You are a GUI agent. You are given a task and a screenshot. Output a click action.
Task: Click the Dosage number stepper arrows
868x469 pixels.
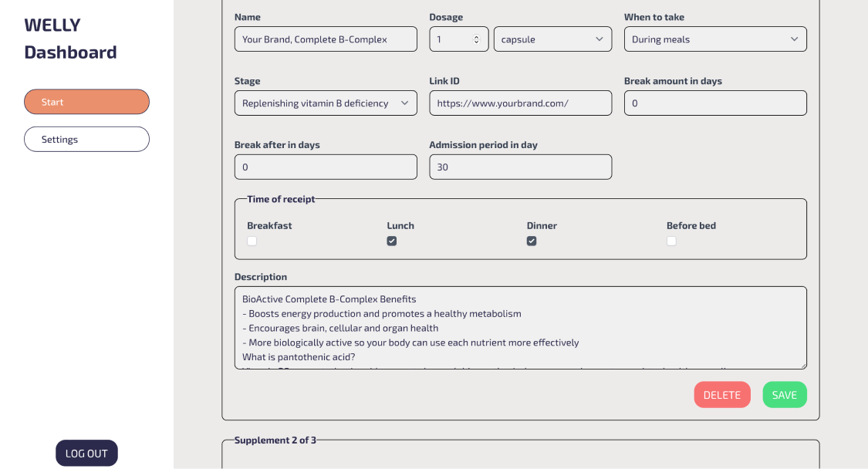click(476, 39)
